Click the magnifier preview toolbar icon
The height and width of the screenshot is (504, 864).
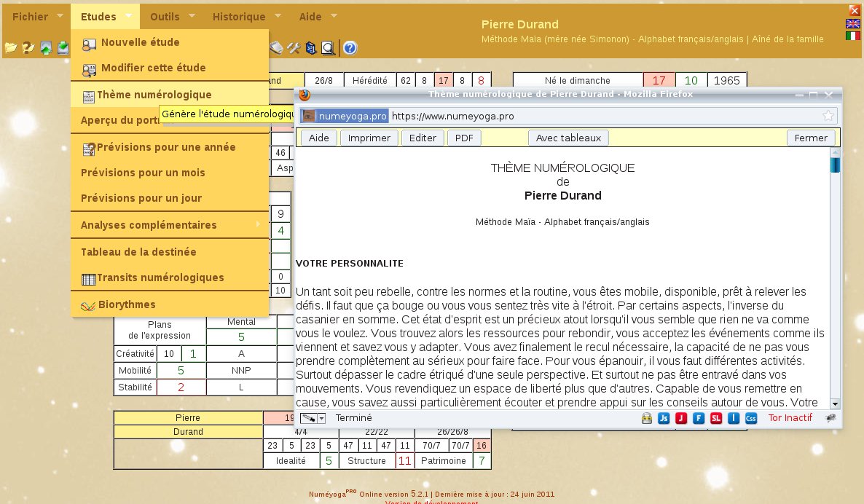pos(328,48)
